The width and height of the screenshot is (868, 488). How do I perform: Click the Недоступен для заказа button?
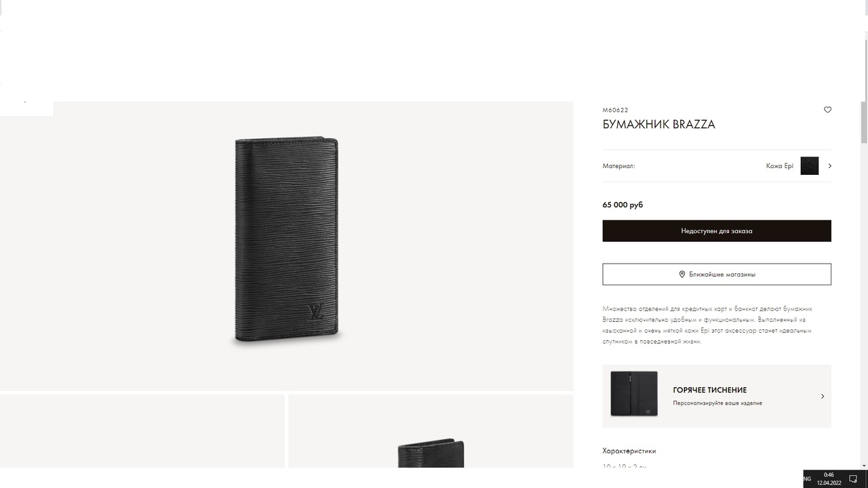click(717, 231)
